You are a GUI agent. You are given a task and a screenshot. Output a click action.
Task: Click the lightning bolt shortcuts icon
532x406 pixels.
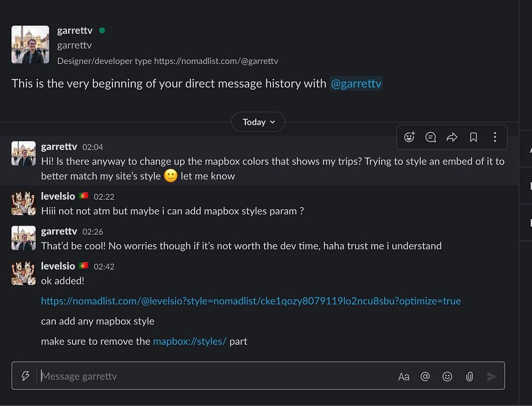click(x=25, y=376)
